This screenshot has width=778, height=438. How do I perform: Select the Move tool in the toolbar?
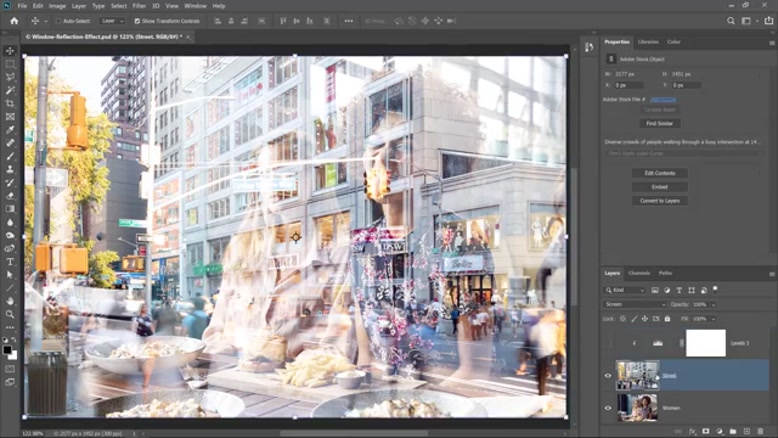(x=10, y=50)
